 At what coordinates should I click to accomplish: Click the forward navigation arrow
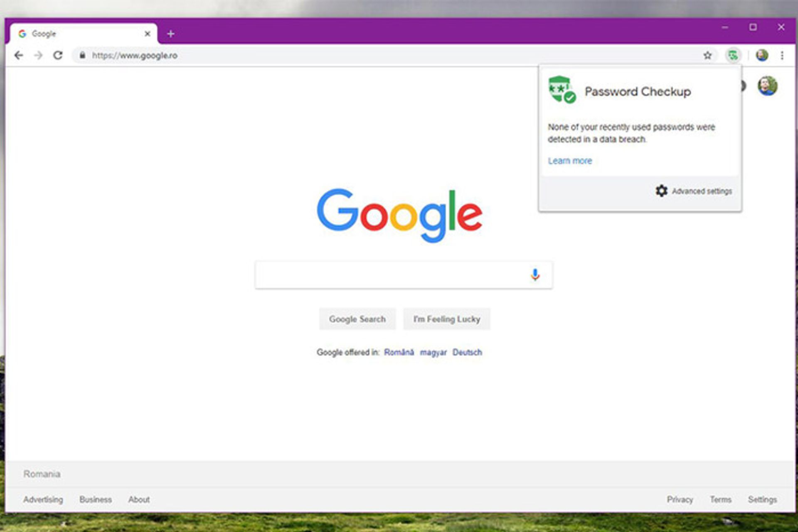tap(38, 55)
